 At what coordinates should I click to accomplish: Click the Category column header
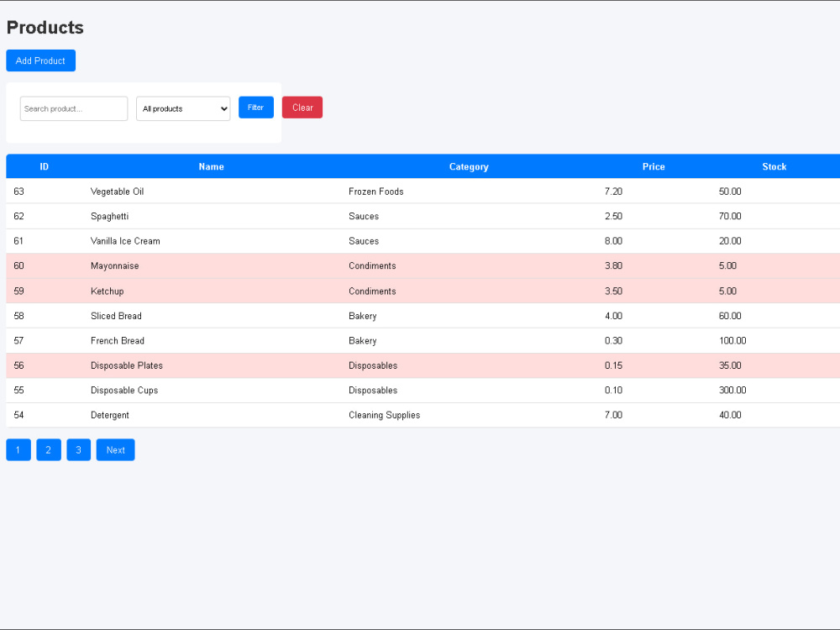point(469,166)
